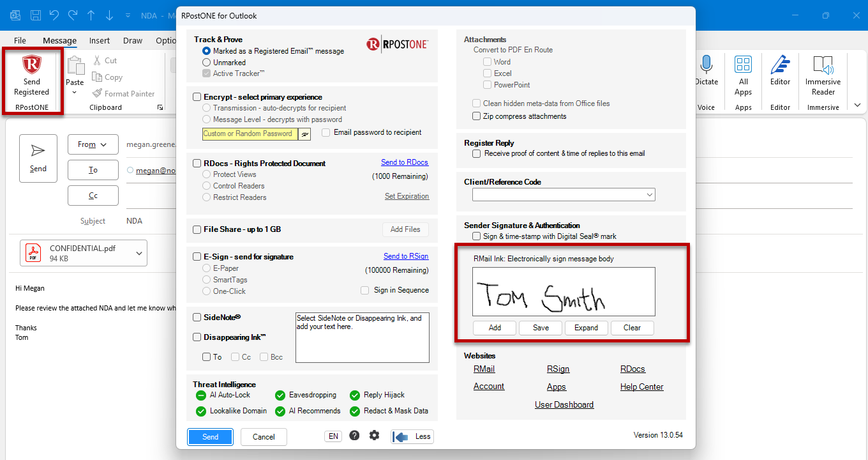Viewport: 868px width, 460px height.
Task: Open the help question mark icon
Action: point(354,436)
